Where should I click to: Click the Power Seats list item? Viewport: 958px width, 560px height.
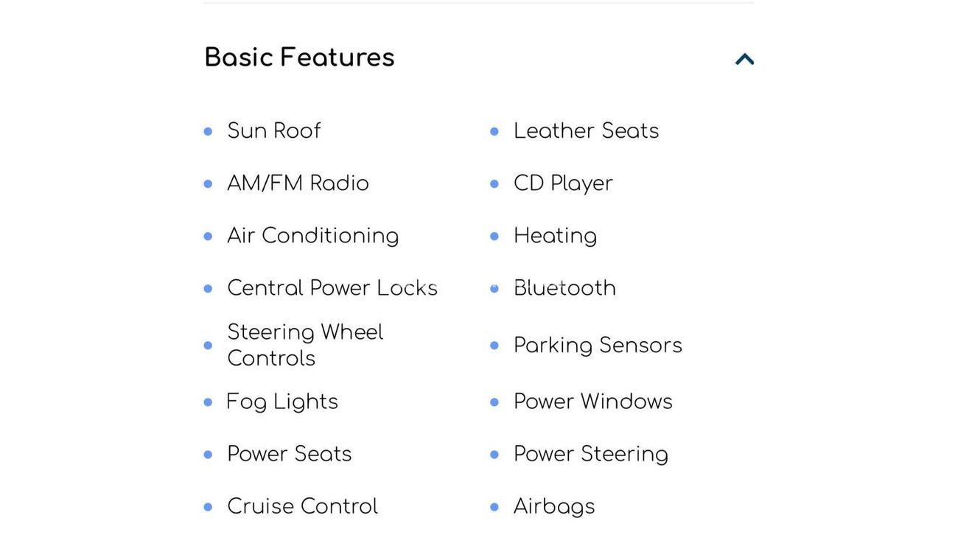point(289,454)
